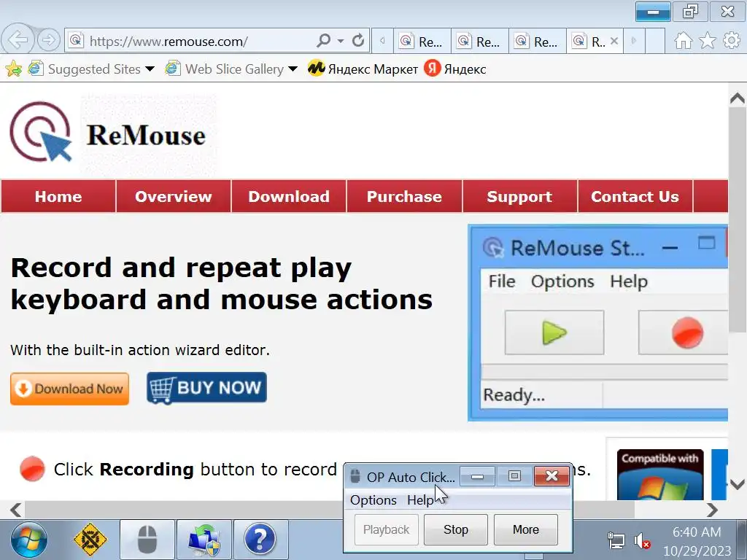The image size is (747, 560).
Task: Click the red Recording bullet icon
Action: pyautogui.click(x=32, y=469)
